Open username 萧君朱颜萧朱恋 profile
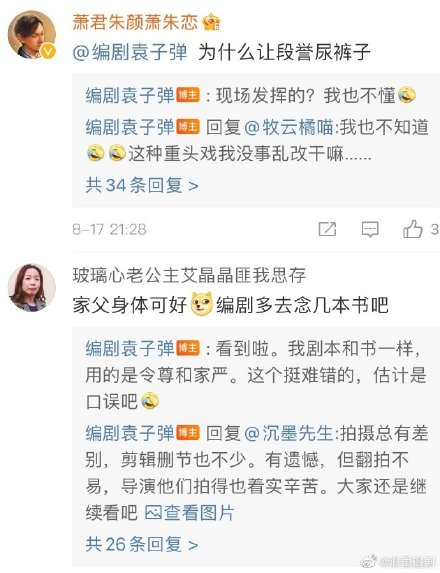This screenshot has width=440, height=573. tap(135, 22)
